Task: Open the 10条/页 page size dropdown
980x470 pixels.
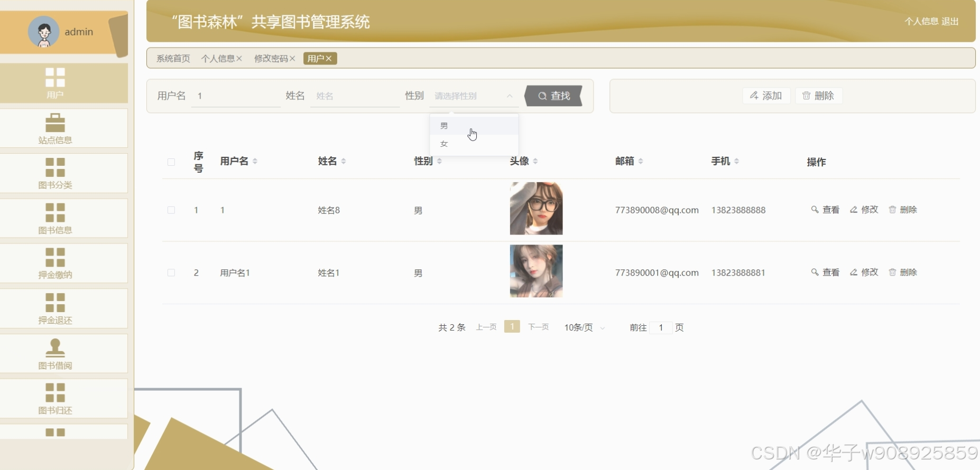Action: click(584, 328)
